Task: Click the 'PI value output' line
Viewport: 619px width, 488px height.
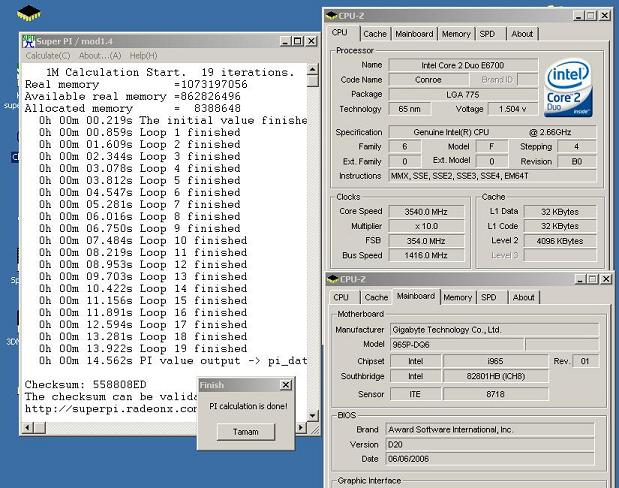Action: 173,361
